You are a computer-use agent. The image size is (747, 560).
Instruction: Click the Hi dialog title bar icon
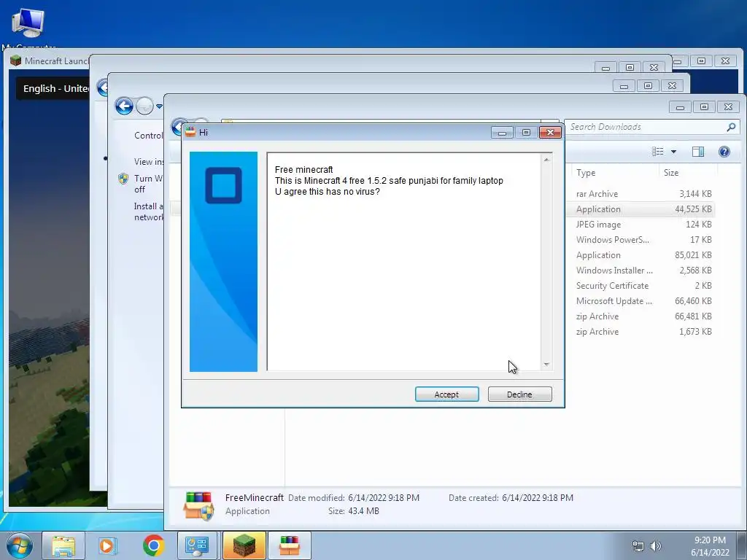click(190, 133)
